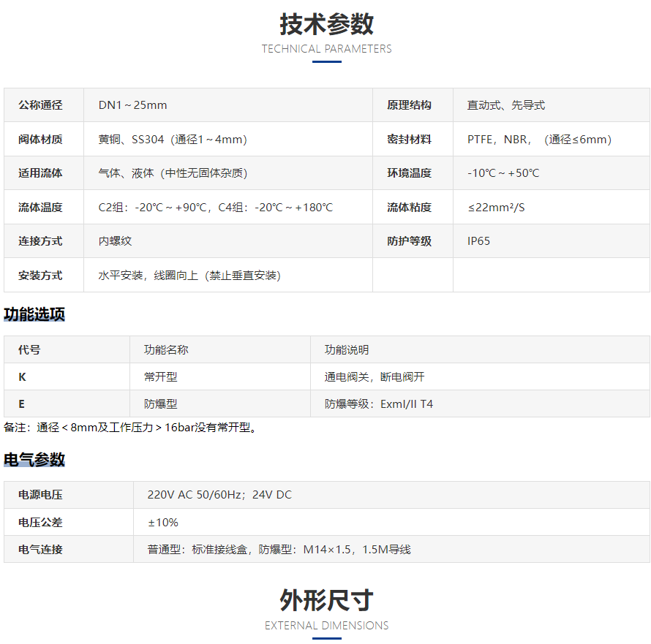Click the DN1～25mm value cell
Image resolution: width=651 pixels, height=644 pixels.
[133, 105]
